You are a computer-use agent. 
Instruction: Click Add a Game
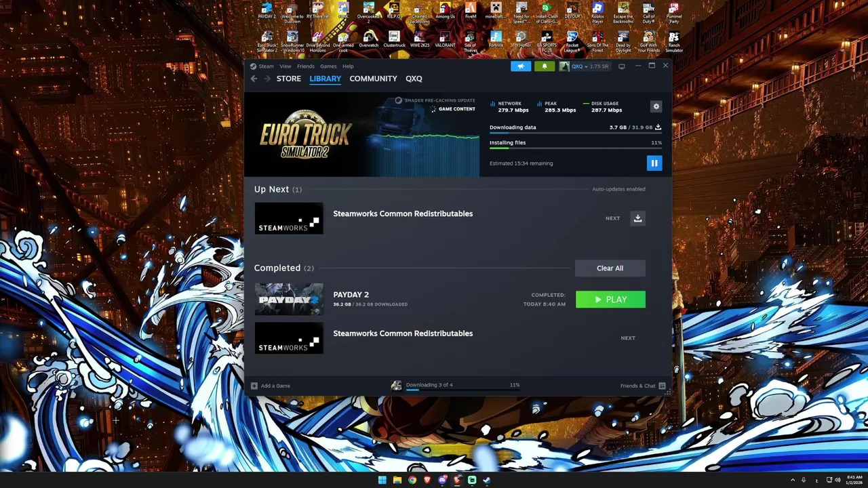(x=271, y=386)
